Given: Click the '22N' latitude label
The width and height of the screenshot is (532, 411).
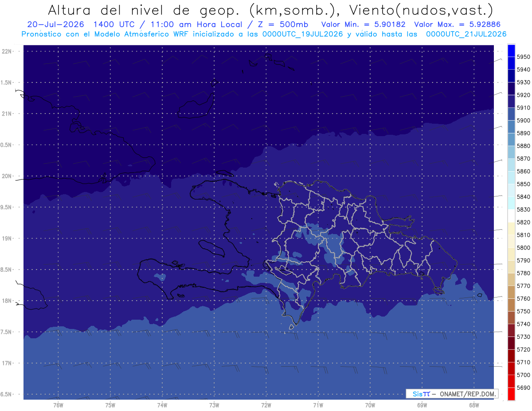Looking at the screenshot, I should 7,51.
